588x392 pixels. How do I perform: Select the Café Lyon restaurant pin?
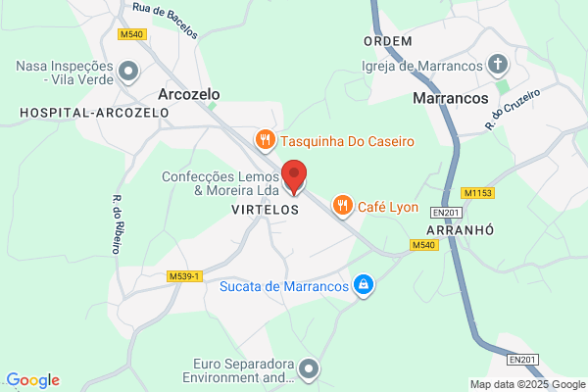point(342,206)
